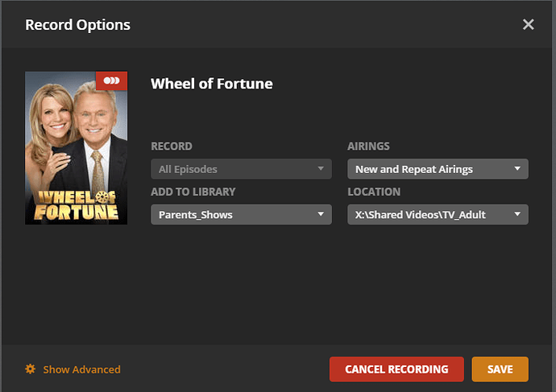Close the Record Options dialog

(x=528, y=25)
